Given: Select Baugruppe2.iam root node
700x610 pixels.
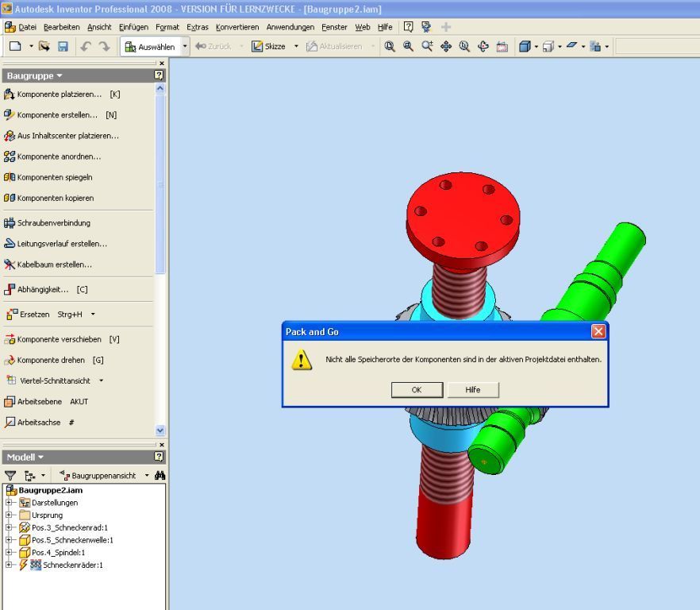Looking at the screenshot, I should pyautogui.click(x=51, y=490).
